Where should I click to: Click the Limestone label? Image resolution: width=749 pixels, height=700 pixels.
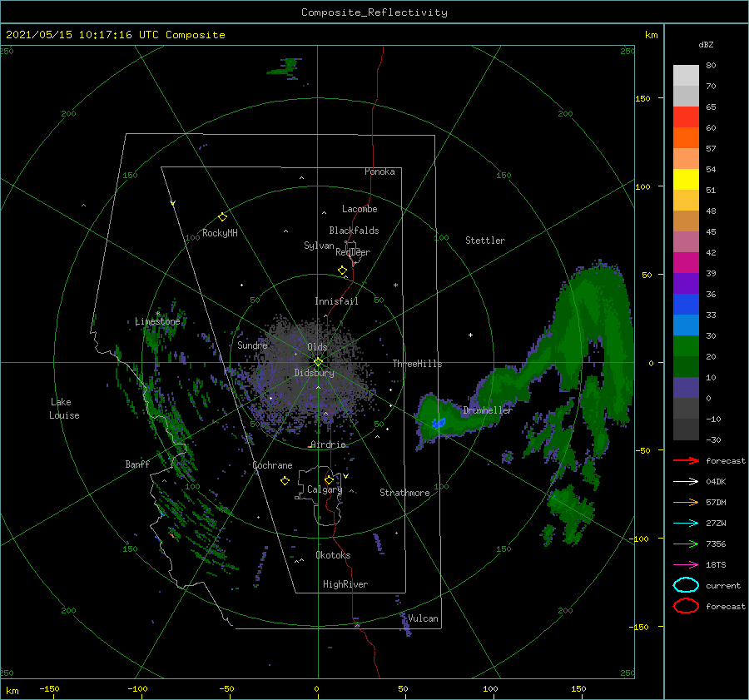coord(157,321)
